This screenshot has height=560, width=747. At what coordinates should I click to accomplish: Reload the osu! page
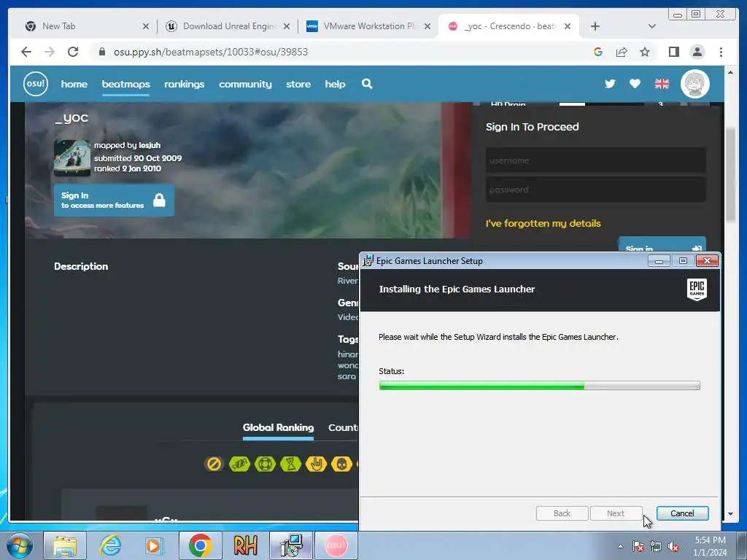(73, 52)
